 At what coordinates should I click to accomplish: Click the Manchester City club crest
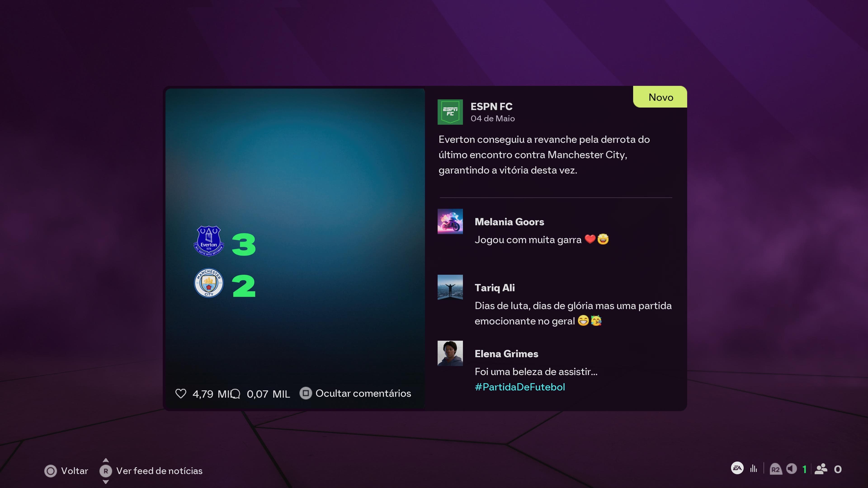click(x=209, y=283)
